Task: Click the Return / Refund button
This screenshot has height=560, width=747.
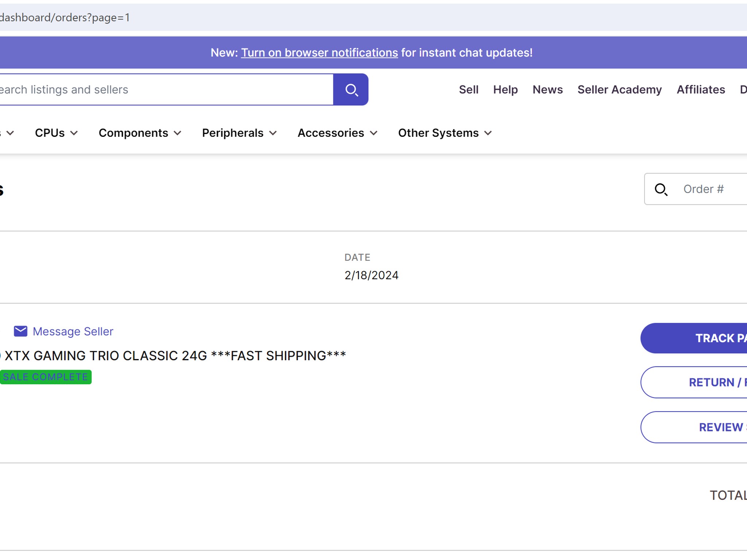Action: [x=694, y=382]
